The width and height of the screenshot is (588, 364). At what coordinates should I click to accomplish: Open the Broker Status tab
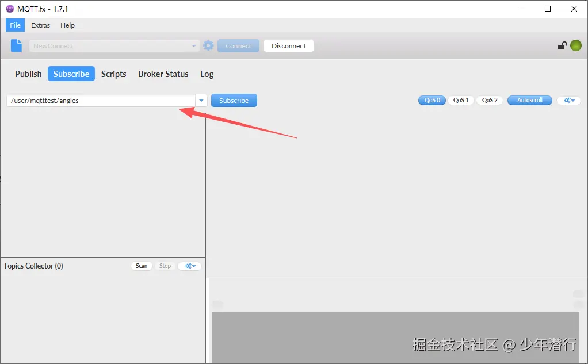(x=163, y=74)
